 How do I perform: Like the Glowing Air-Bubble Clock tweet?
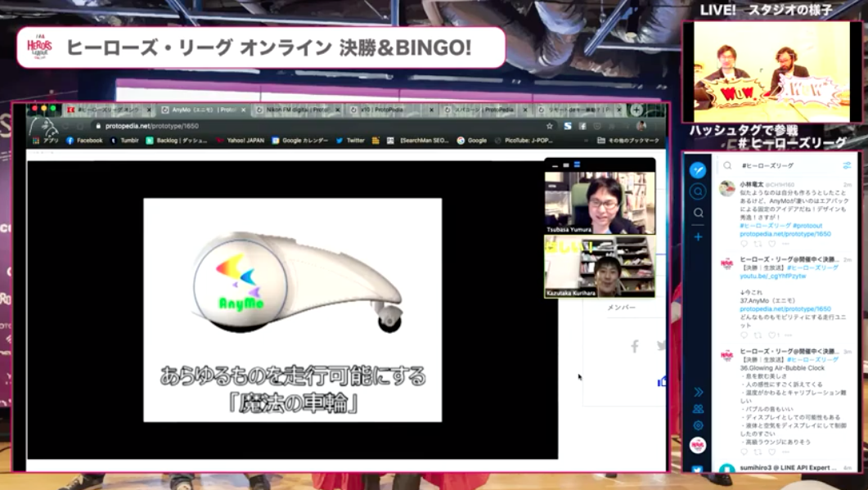point(772,452)
